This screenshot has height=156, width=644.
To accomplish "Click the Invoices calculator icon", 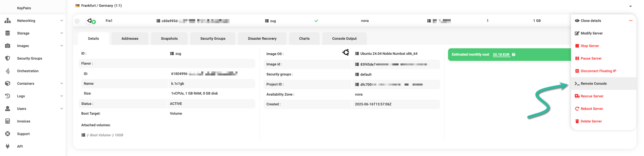I will pyautogui.click(x=8, y=121).
